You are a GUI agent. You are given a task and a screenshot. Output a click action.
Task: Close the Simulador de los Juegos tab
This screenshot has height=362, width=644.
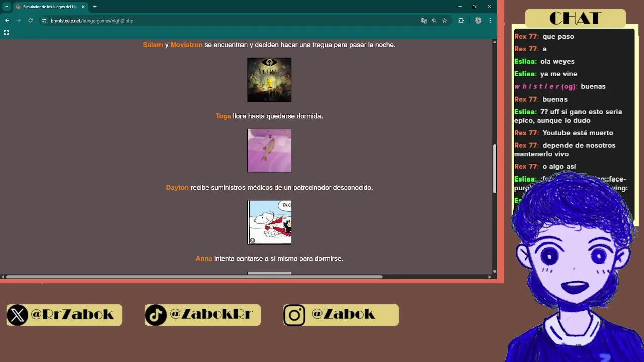tap(83, 7)
